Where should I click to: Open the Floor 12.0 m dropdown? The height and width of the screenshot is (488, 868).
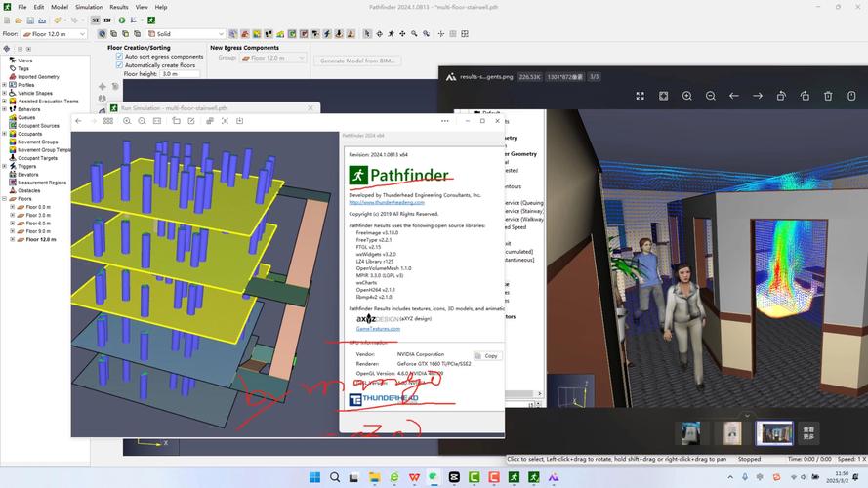[x=55, y=34]
